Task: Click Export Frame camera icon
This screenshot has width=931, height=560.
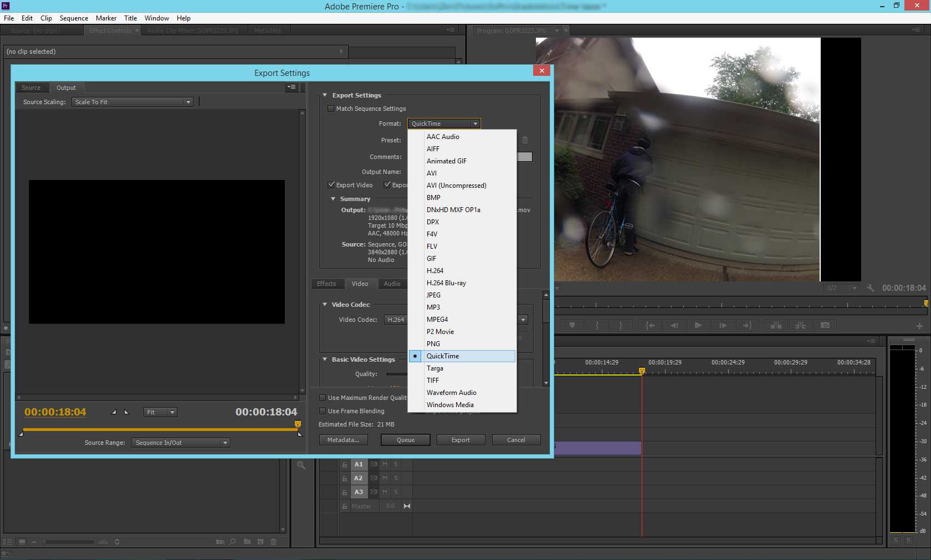Action: (825, 326)
